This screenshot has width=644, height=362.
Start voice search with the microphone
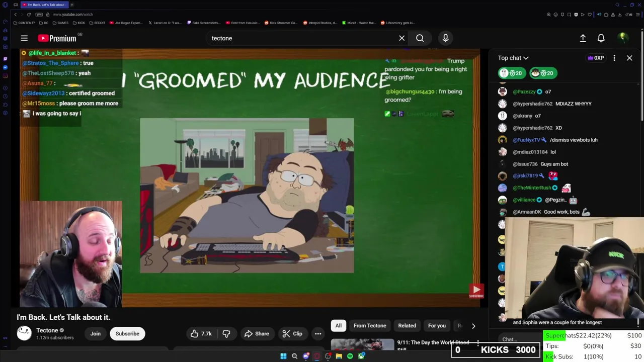pos(445,38)
